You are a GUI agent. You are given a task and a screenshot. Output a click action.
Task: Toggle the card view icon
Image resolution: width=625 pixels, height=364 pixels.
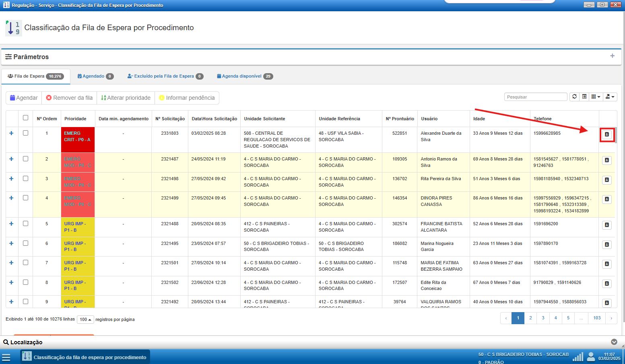pyautogui.click(x=584, y=97)
